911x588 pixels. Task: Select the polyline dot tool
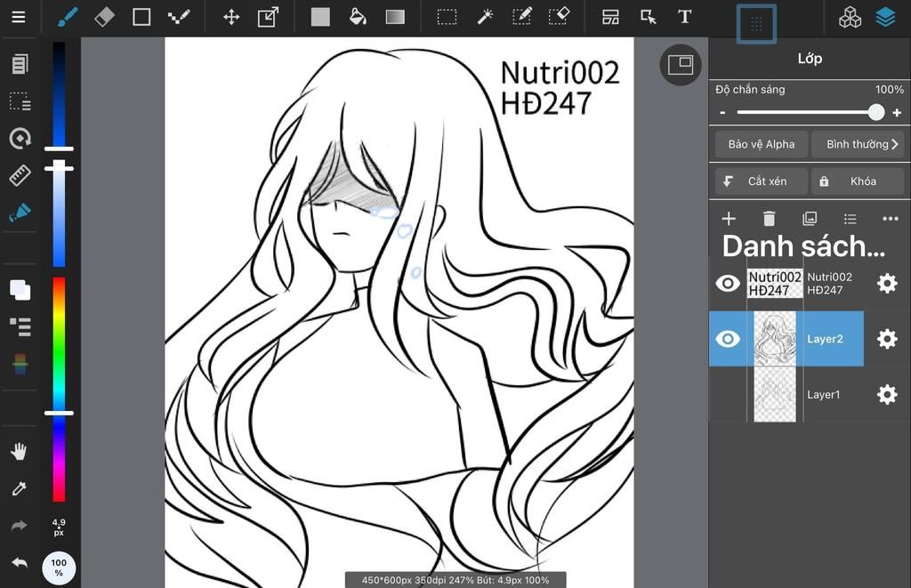(x=178, y=17)
